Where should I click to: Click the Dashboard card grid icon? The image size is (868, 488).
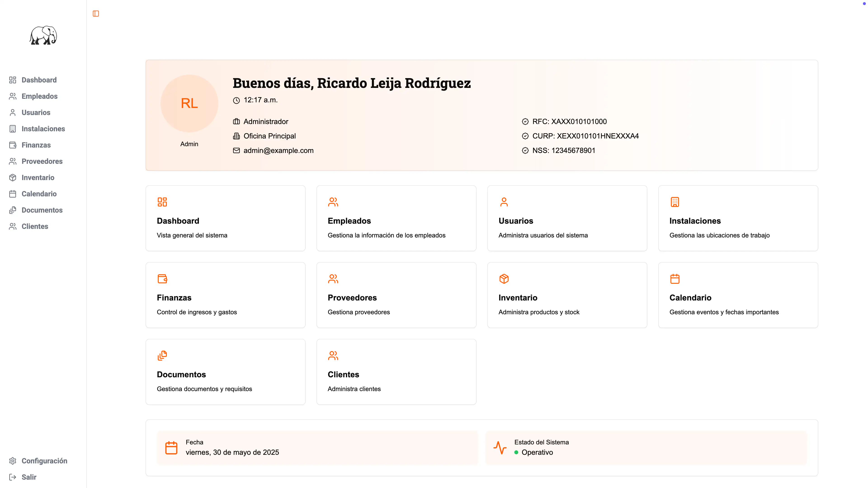[x=163, y=202]
